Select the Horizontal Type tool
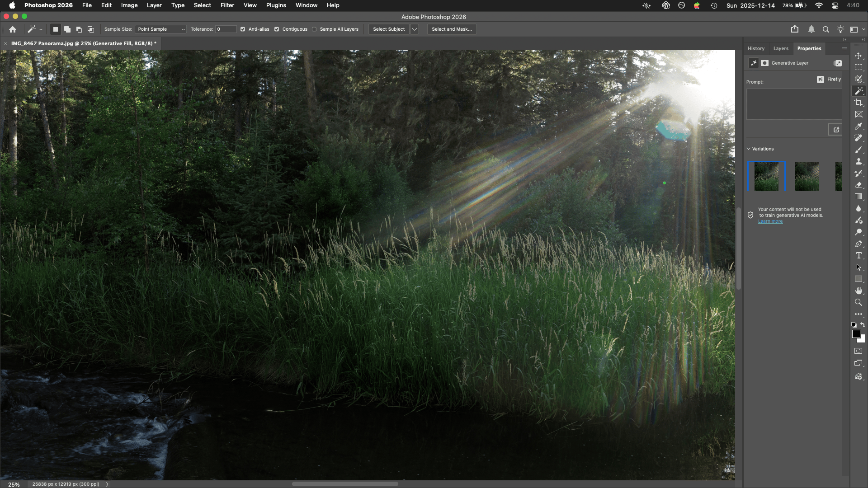Viewport: 868px width, 488px height. pyautogui.click(x=858, y=255)
